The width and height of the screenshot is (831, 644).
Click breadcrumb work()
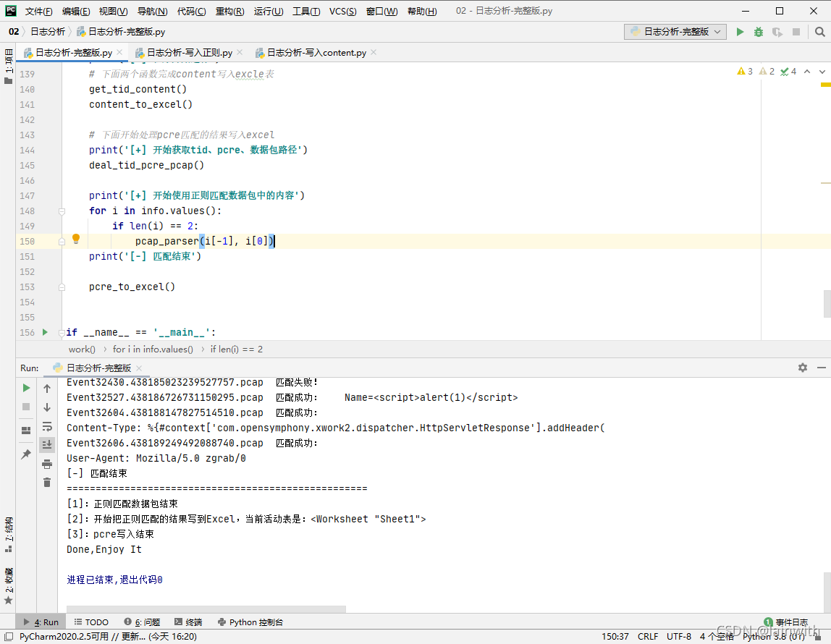click(82, 349)
